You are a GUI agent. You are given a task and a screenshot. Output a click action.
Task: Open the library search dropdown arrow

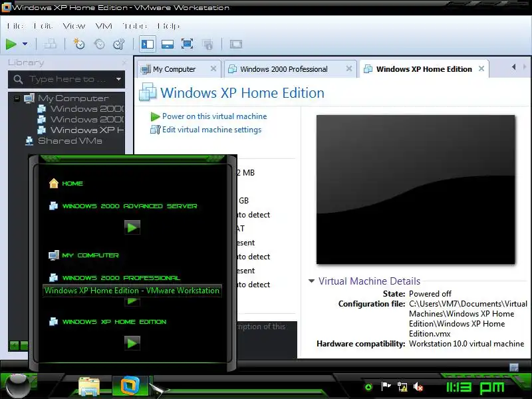118,79
